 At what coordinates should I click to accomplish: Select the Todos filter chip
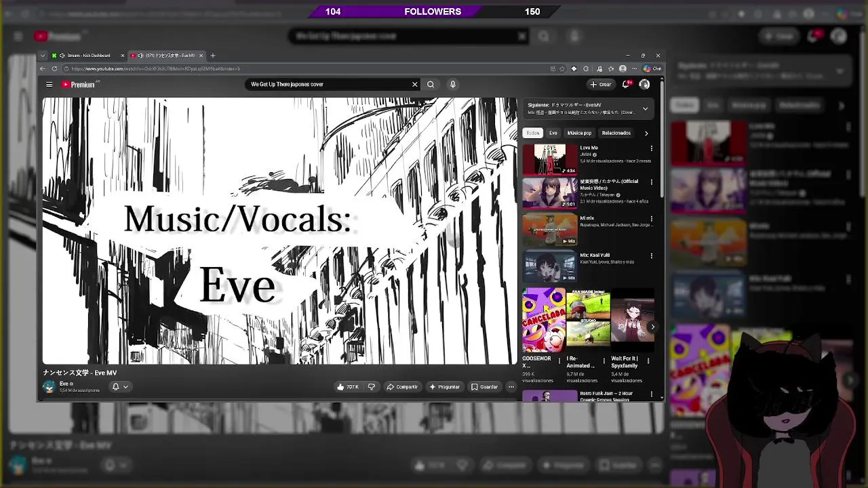coord(533,133)
